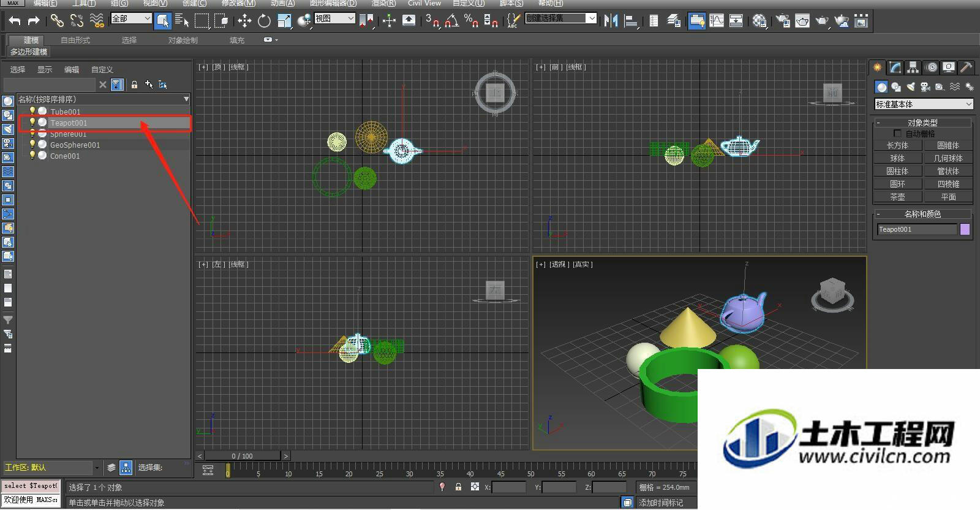Open the 标准基本体 primitive type dropdown
The height and width of the screenshot is (510, 980).
(924, 104)
